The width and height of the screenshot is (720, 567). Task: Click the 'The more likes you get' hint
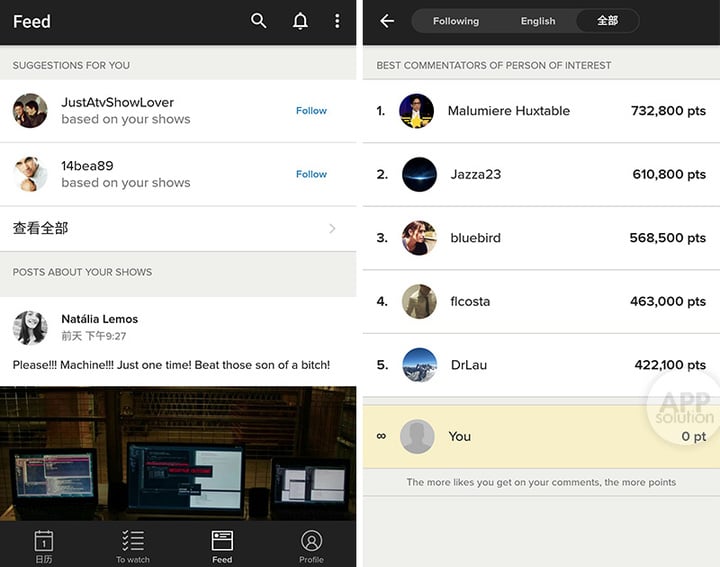point(541,482)
